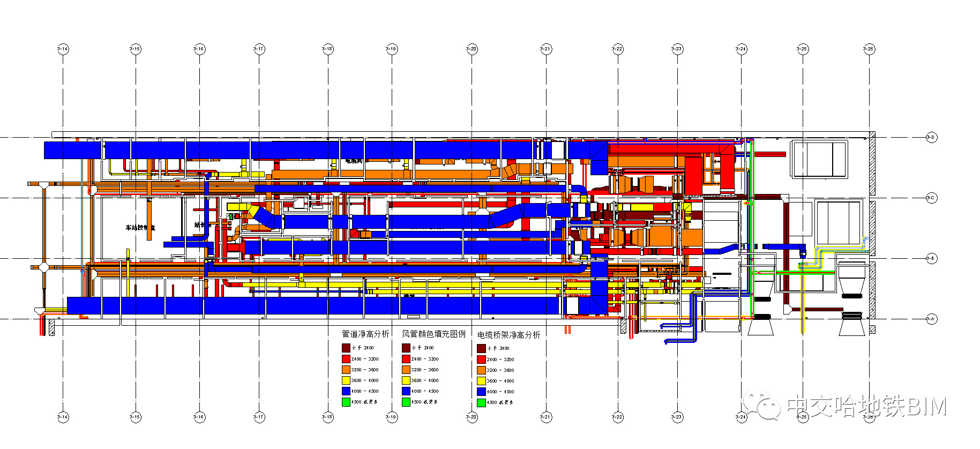Click '小于 2400' label under 风管颜色填充图例
The width and height of the screenshot is (980, 449).
point(423,348)
